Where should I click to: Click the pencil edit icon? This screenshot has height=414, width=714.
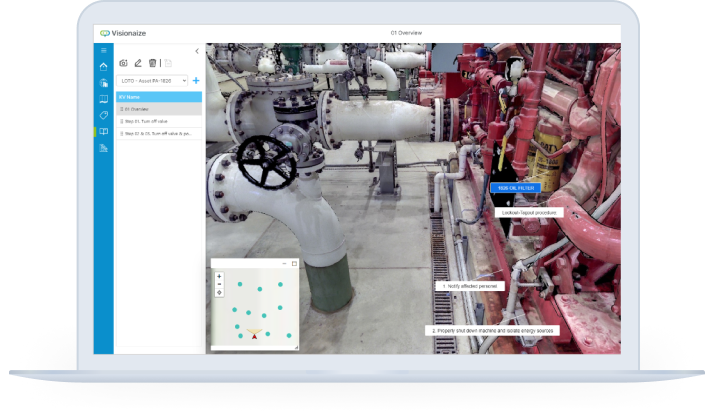138,63
